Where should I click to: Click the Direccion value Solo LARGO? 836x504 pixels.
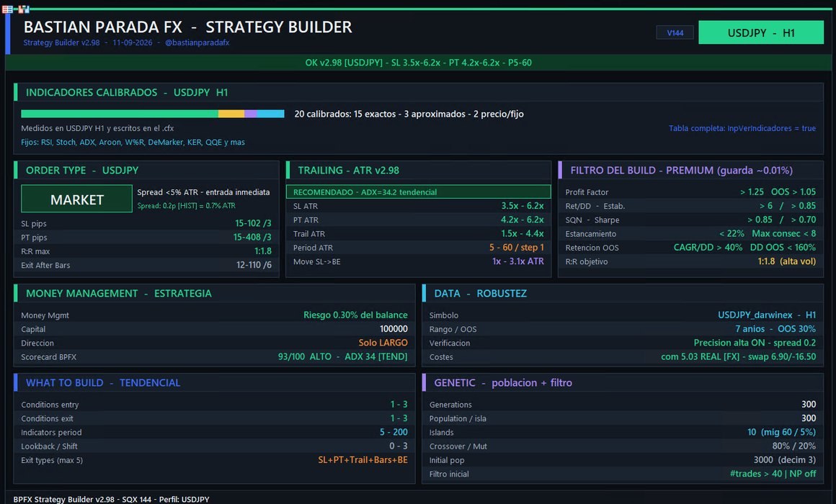[383, 343]
